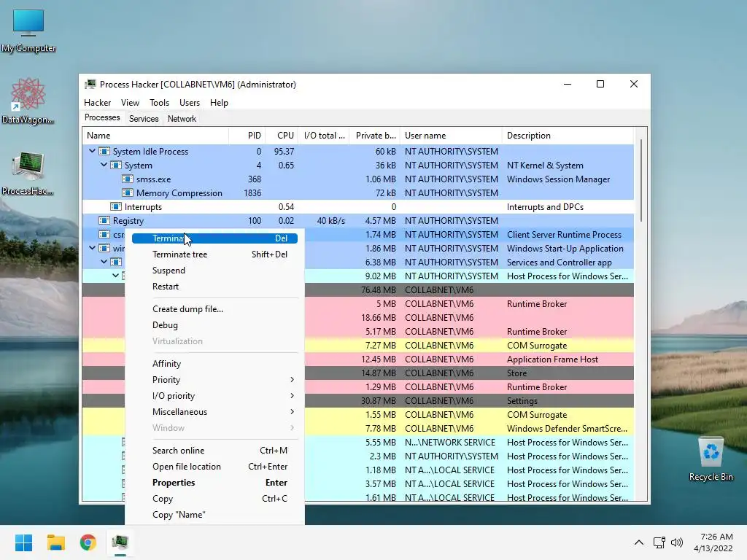Sort by the PID column header

(x=247, y=136)
